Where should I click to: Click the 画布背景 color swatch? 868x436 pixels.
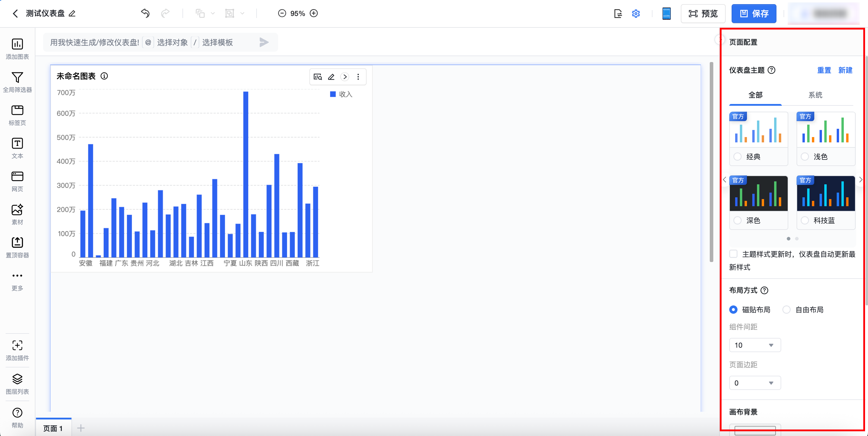pyautogui.click(x=755, y=430)
